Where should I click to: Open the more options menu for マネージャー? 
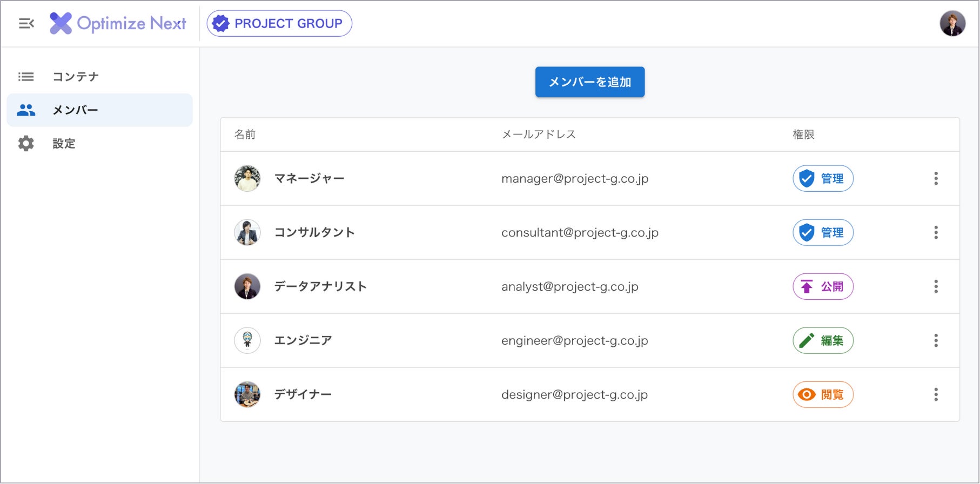click(936, 179)
